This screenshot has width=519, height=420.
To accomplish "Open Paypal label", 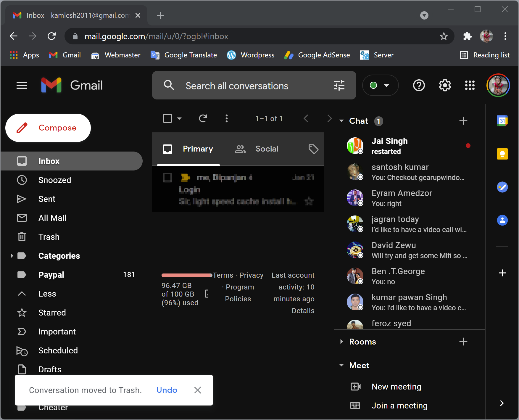I will (72, 275).
